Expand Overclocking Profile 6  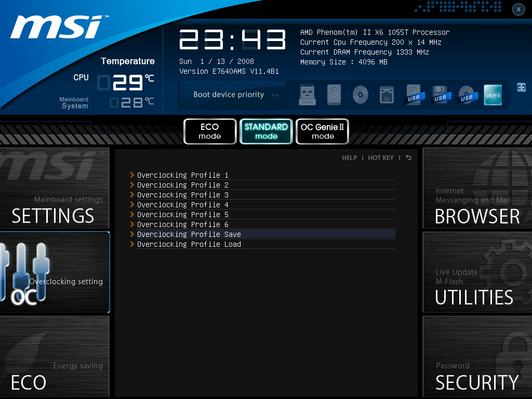point(262,224)
